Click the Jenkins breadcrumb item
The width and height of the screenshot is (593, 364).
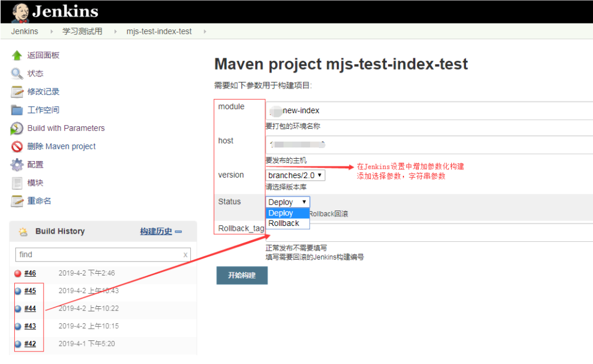click(x=25, y=31)
